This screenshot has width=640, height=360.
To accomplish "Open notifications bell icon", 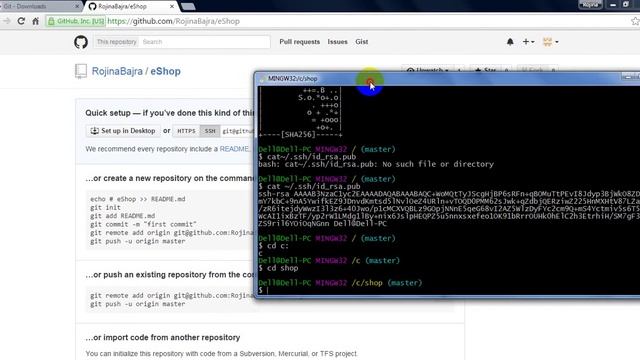I will pyautogui.click(x=510, y=42).
